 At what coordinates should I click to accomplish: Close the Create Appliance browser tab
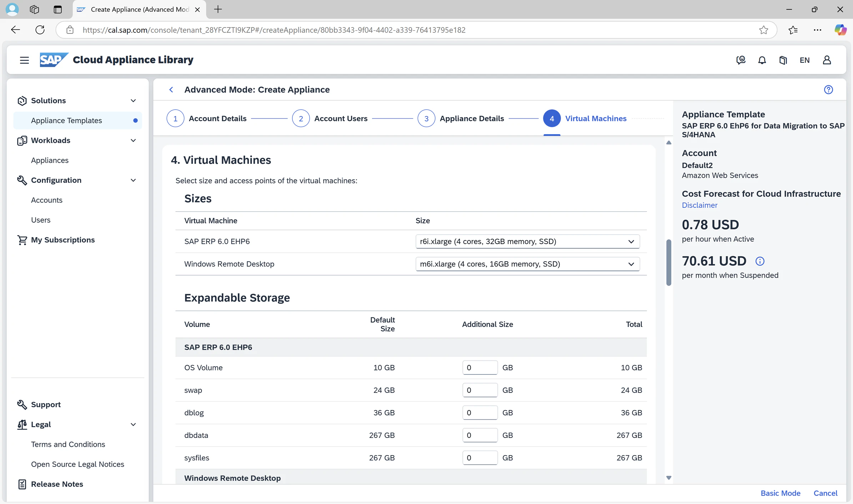[x=197, y=10]
